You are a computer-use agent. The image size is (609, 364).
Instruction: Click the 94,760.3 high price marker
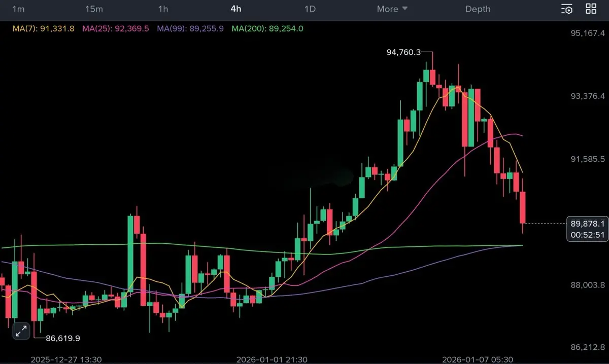pyautogui.click(x=404, y=52)
